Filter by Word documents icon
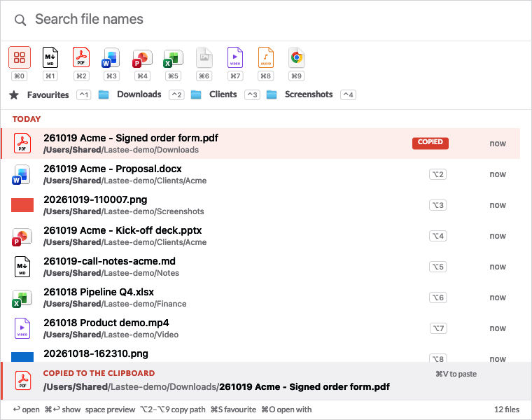Screen dimensions: 532x420 coord(111,58)
